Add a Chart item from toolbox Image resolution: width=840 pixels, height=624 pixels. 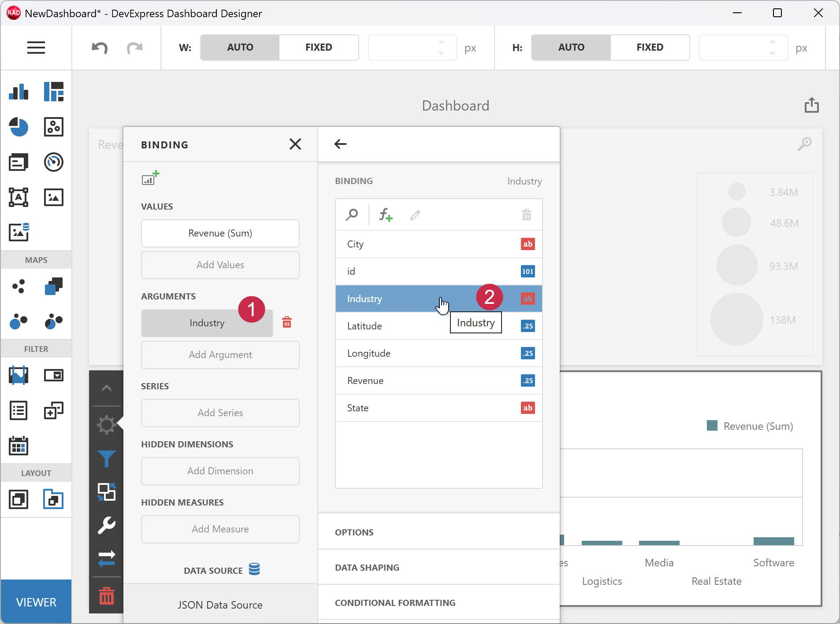tap(19, 92)
